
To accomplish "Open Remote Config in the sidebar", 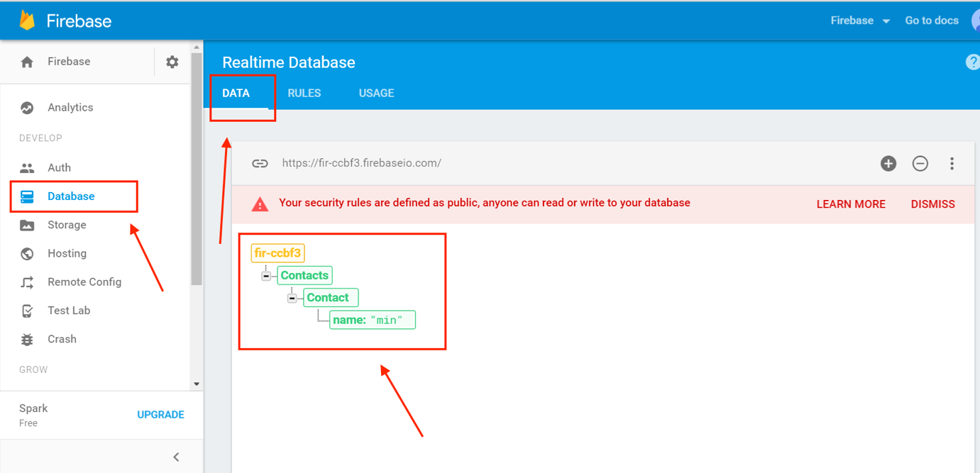I will click(84, 282).
